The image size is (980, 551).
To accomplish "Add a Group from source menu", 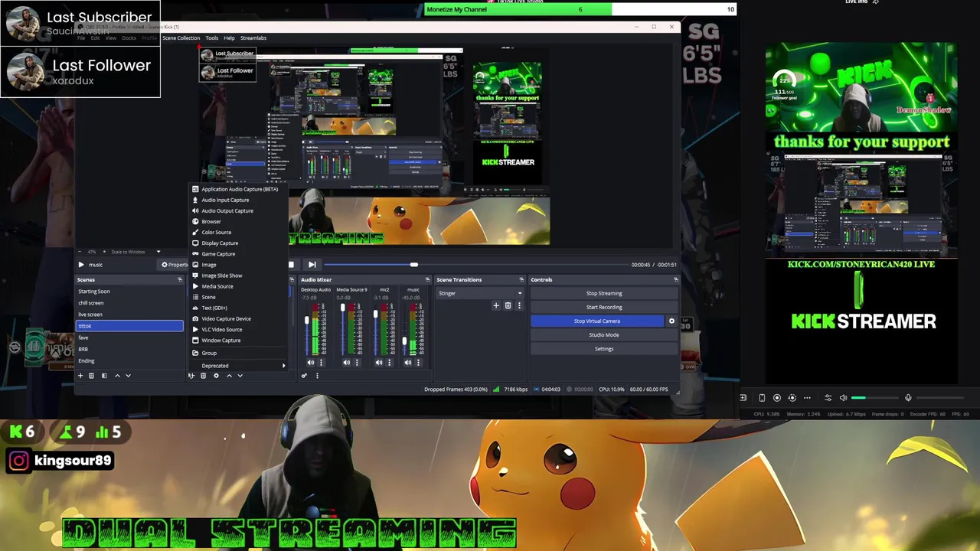I will (239, 354).
